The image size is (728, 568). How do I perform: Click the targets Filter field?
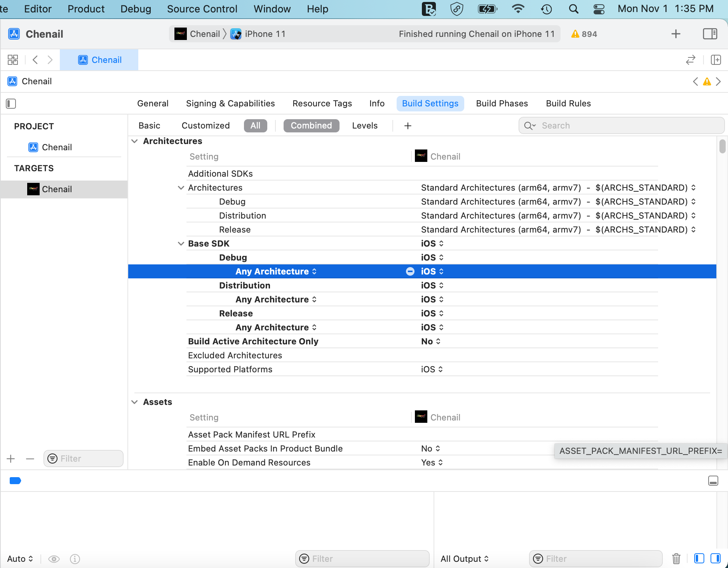(x=84, y=459)
